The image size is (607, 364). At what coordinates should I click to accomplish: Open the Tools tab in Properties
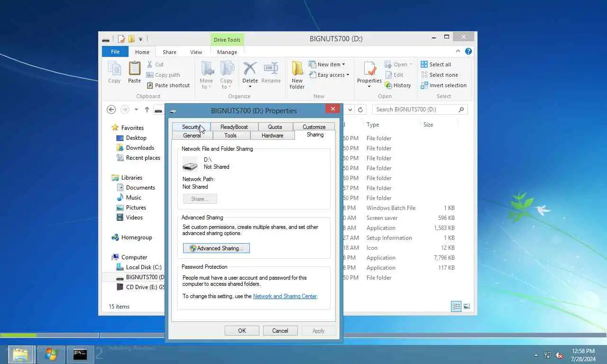pos(230,136)
